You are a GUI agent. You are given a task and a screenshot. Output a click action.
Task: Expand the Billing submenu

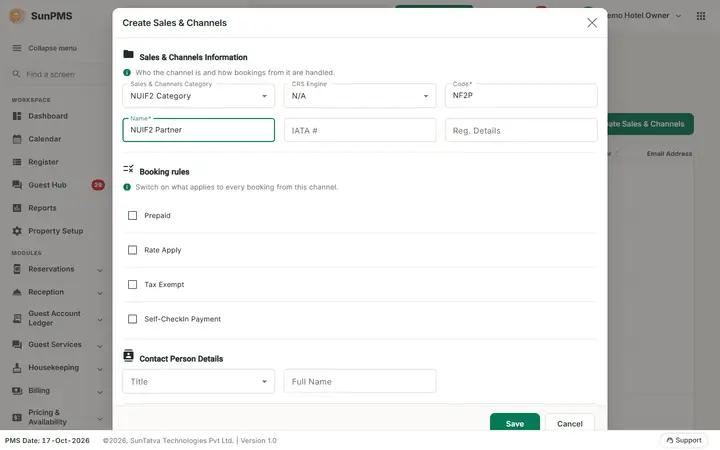[x=100, y=392]
